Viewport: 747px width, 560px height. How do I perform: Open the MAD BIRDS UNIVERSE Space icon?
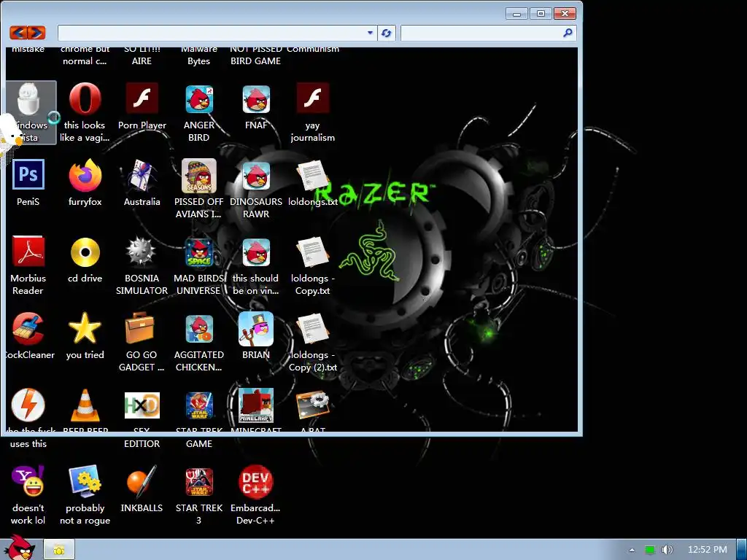tap(199, 252)
